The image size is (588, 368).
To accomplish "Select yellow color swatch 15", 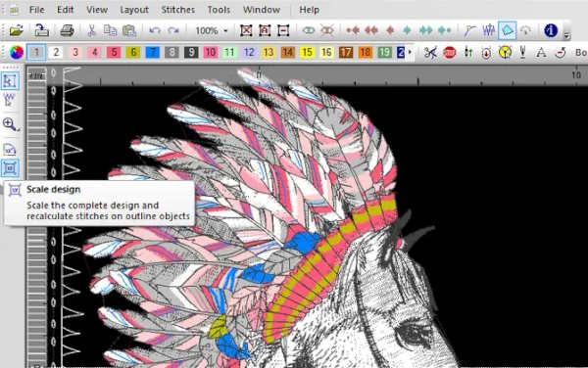I will click(x=307, y=53).
